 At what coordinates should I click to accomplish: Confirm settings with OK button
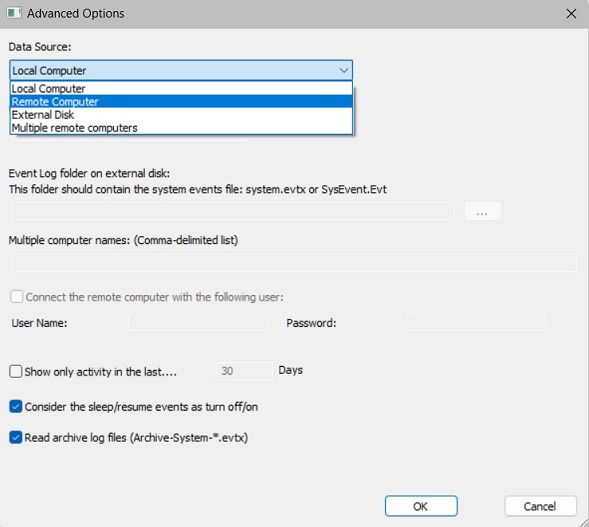point(421,506)
